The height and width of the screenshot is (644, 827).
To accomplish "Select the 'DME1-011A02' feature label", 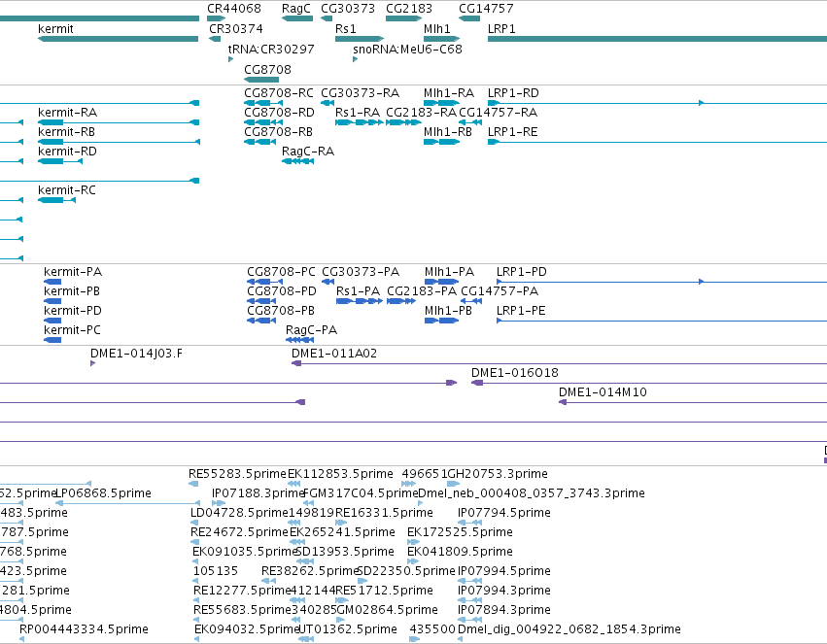I will pos(334,354).
